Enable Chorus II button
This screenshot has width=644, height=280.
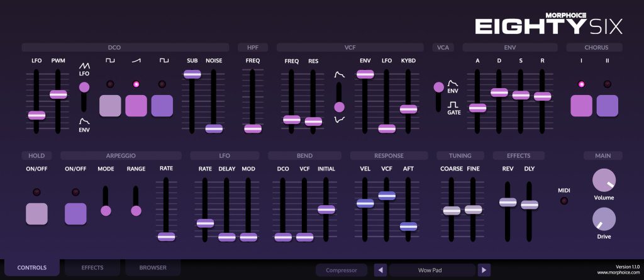click(608, 106)
